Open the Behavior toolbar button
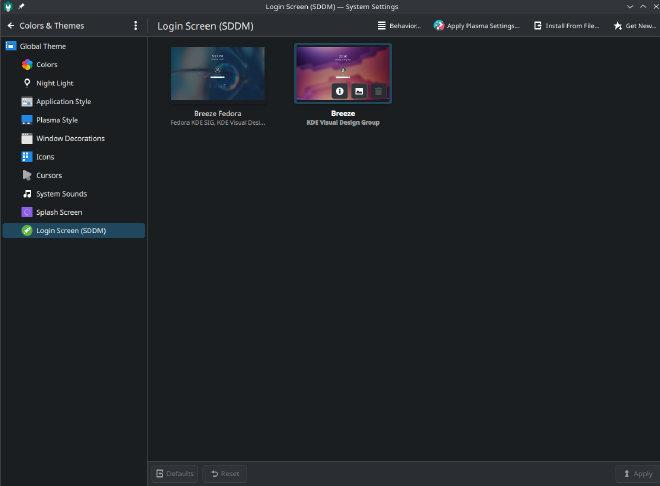Screen dimensions: 660x486 coord(399,26)
